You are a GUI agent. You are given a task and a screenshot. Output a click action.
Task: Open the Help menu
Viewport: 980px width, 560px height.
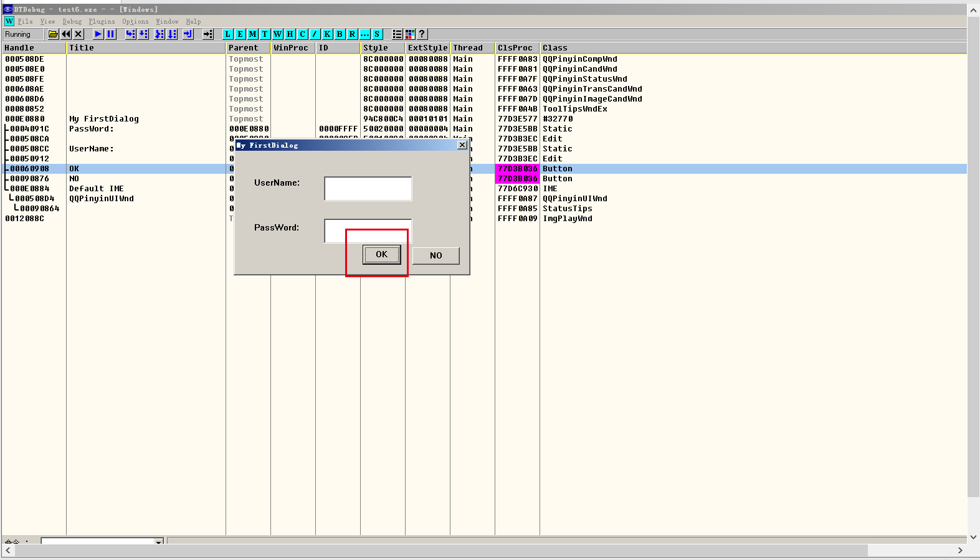(x=193, y=21)
